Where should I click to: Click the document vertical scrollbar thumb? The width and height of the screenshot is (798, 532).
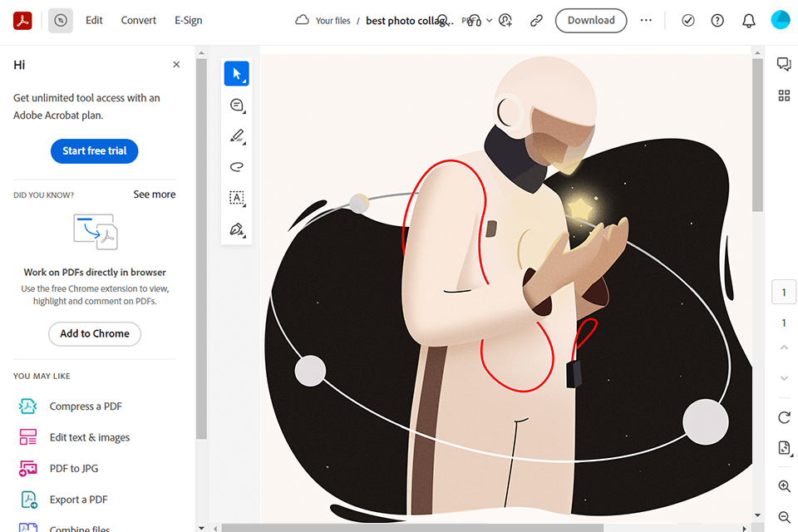pos(757,135)
